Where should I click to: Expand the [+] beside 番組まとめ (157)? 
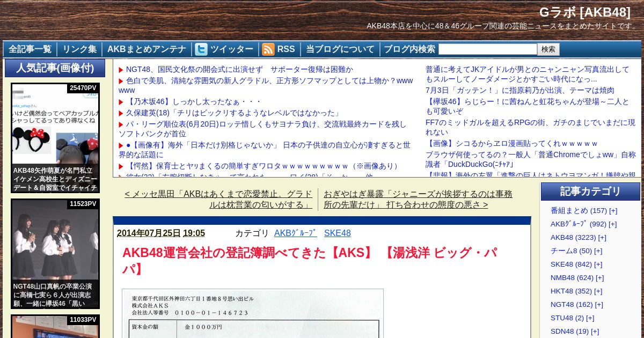click(x=613, y=210)
